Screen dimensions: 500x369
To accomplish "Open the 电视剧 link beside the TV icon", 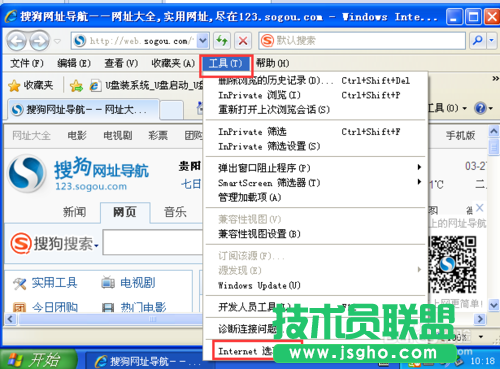I will pos(138,283).
